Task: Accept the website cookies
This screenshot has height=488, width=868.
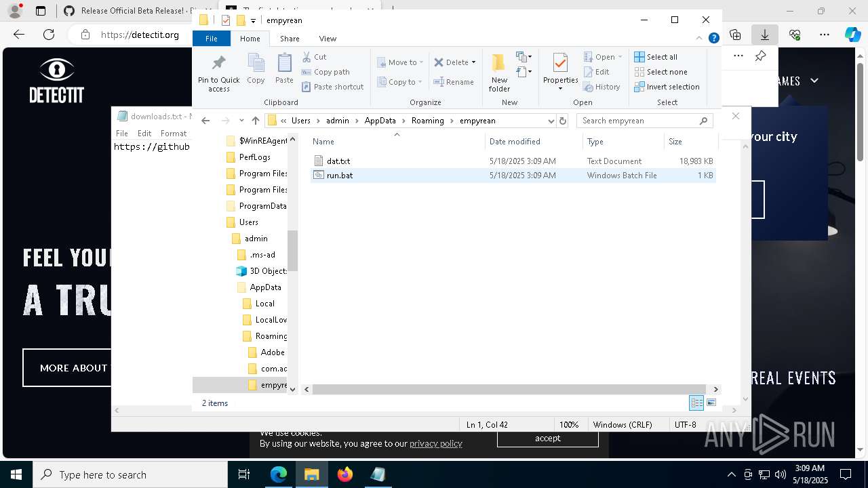Action: (x=548, y=438)
